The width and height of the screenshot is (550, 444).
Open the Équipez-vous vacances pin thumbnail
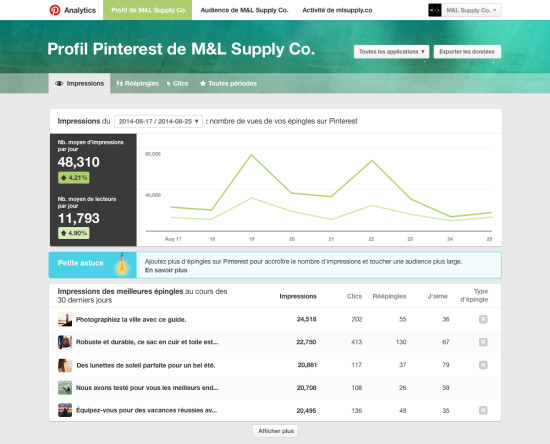(x=65, y=410)
